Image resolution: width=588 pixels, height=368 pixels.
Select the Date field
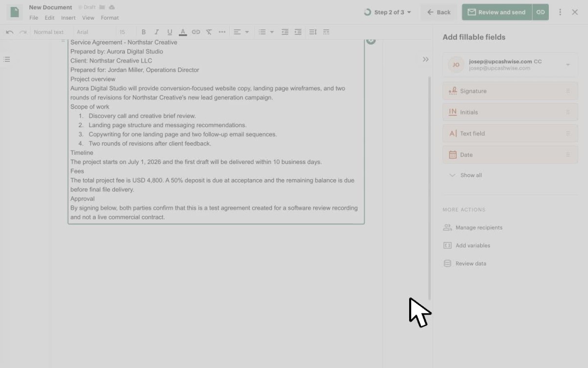510,155
